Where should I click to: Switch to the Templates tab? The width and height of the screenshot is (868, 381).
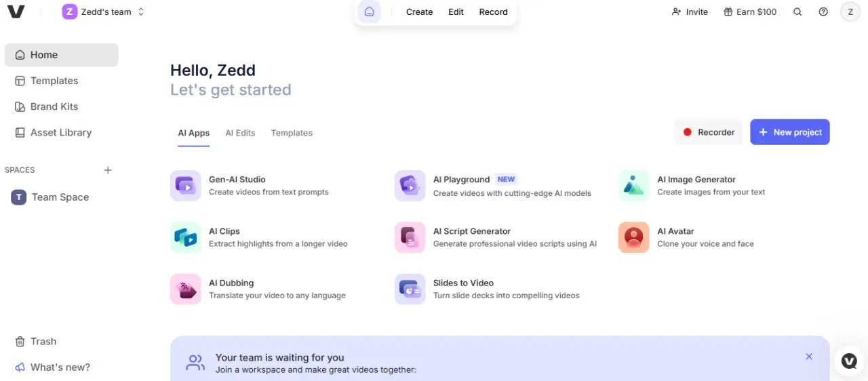292,133
